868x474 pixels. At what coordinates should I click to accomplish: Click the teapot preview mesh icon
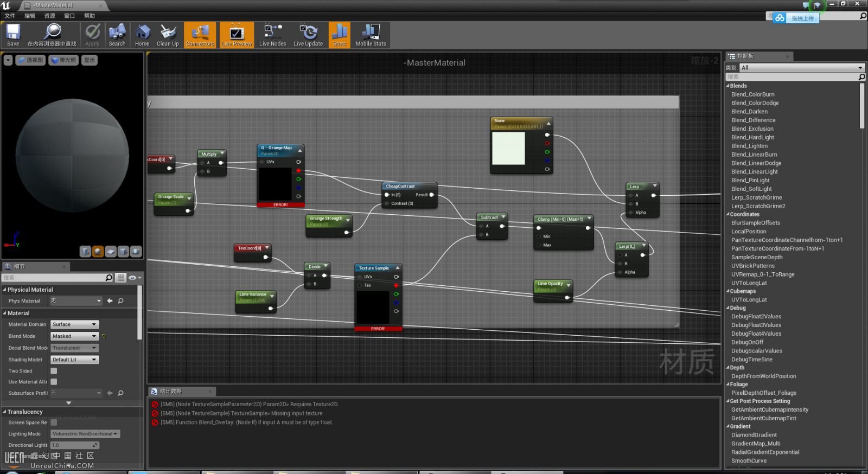pyautogui.click(x=136, y=251)
